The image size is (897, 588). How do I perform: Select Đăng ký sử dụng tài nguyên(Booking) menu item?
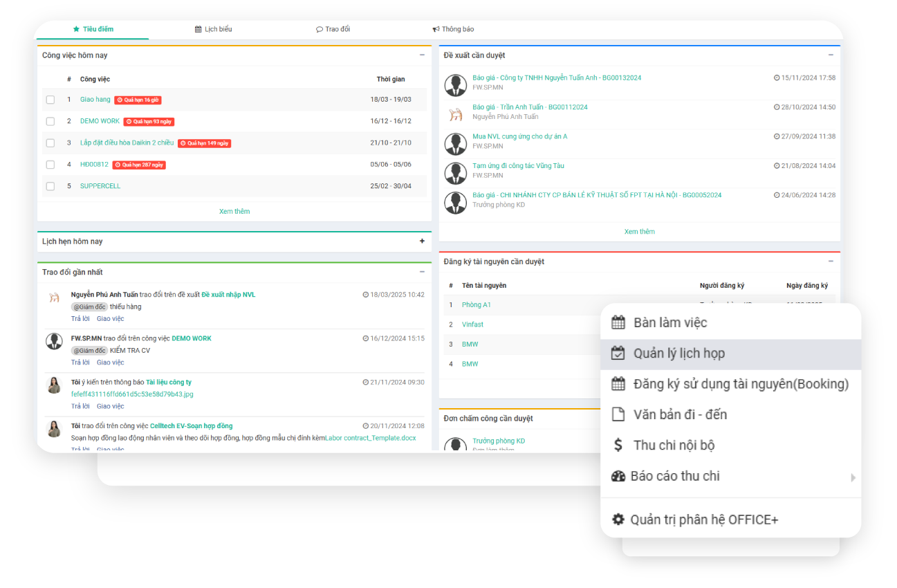[740, 384]
